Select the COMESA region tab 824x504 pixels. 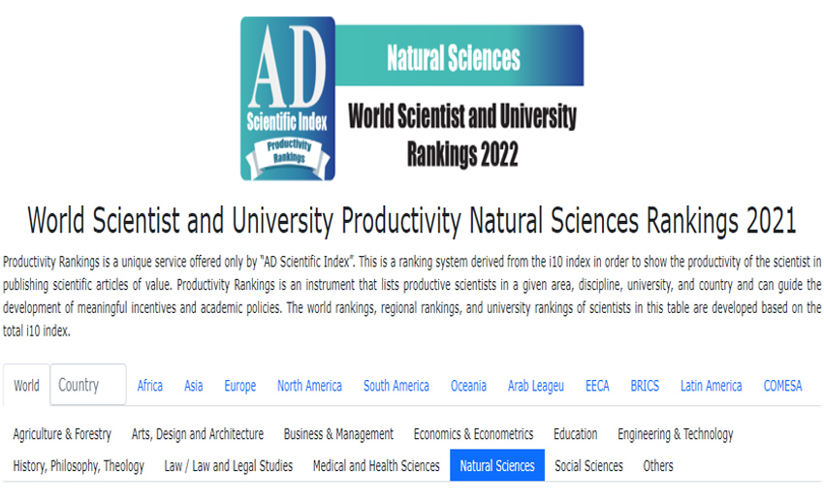pos(782,386)
